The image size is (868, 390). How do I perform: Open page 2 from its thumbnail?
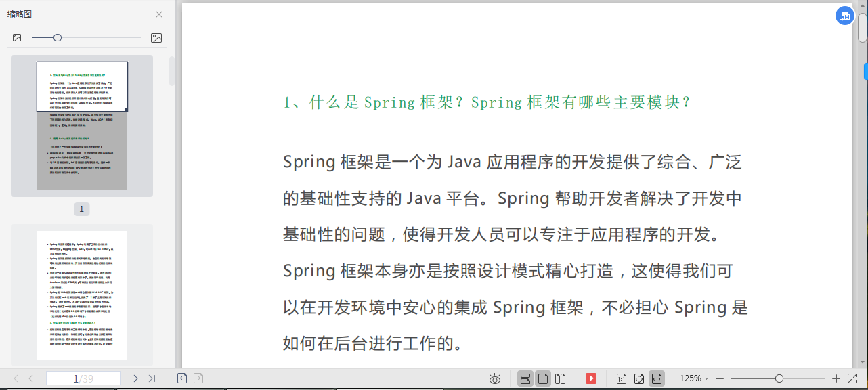[81, 292]
